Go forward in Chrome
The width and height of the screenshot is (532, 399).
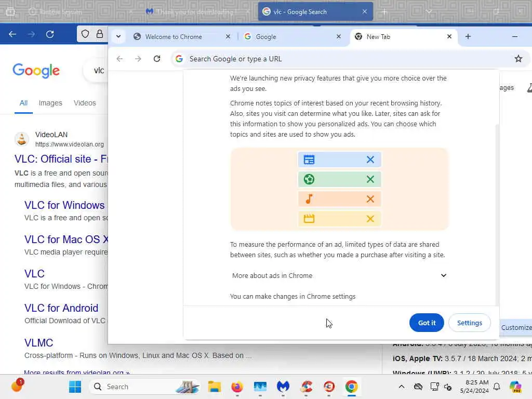[x=138, y=59]
